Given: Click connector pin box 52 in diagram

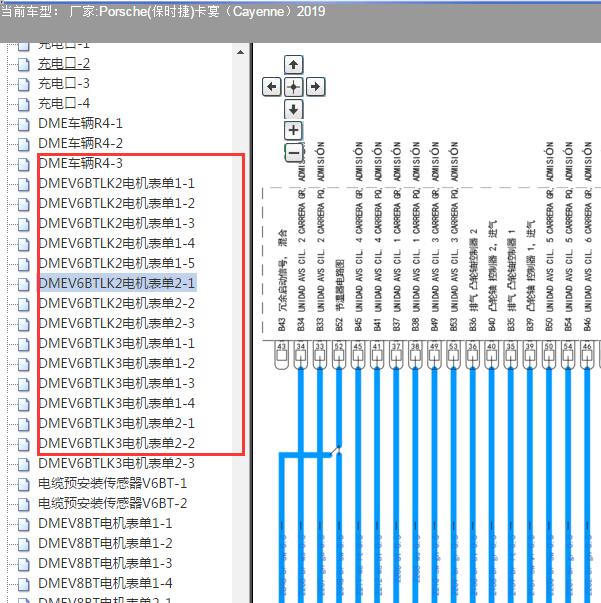Looking at the screenshot, I should click(338, 346).
